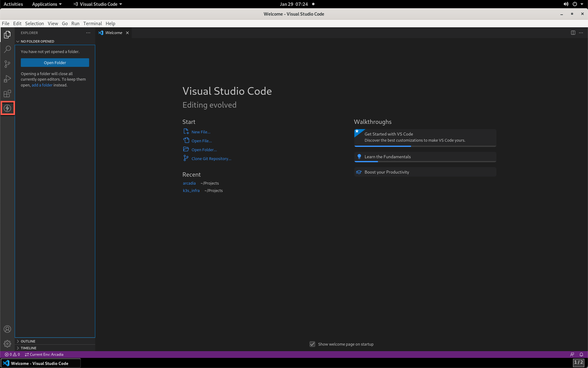Open notifications bell in status bar

581,355
